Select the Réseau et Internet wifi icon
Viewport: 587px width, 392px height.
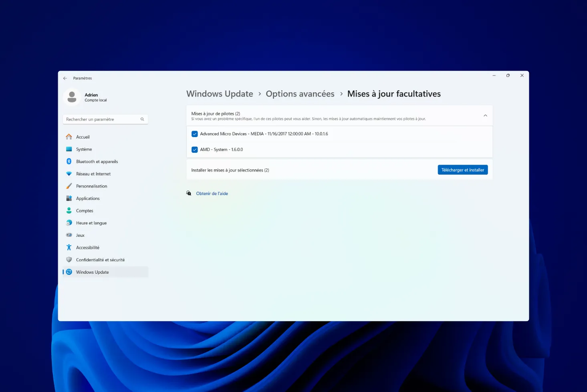coord(69,174)
